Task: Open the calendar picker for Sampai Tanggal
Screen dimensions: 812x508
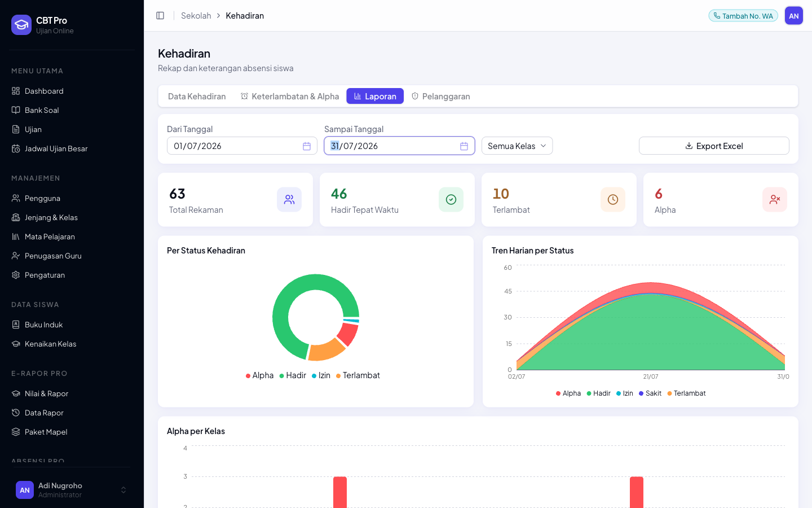Action: click(x=464, y=146)
